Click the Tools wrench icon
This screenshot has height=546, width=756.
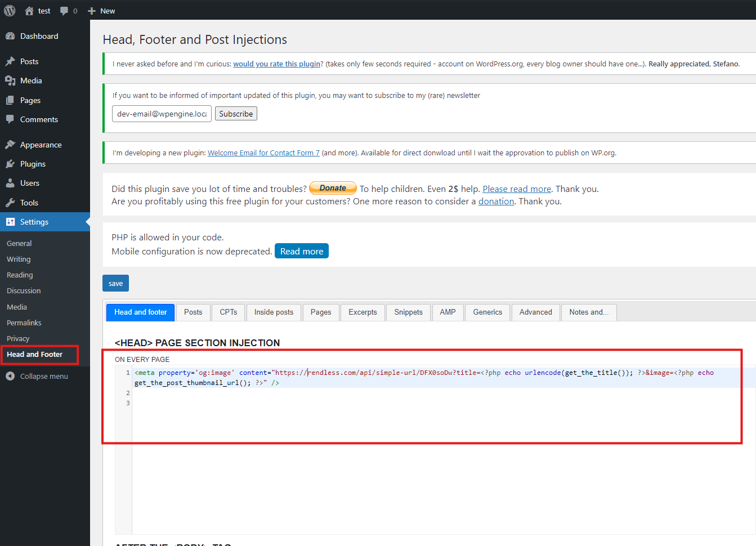10,203
